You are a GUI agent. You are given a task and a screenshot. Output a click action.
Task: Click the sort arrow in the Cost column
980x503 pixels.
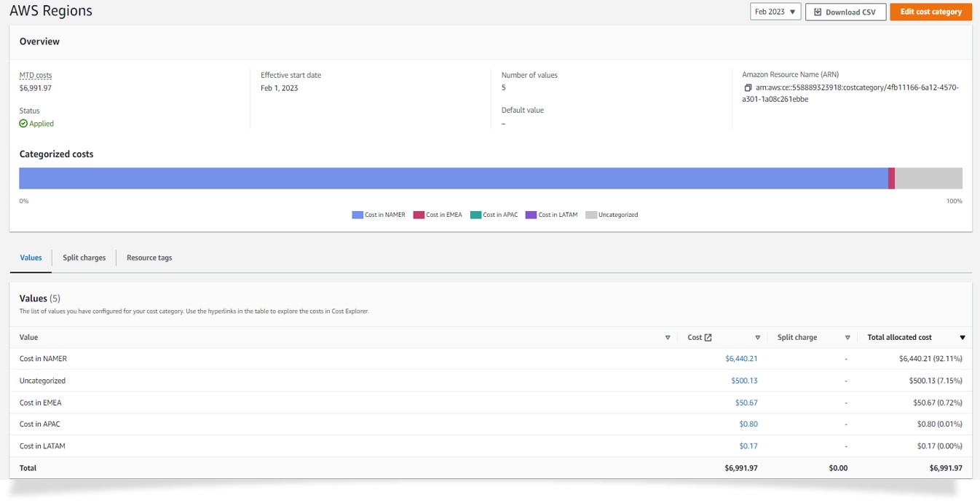[757, 338]
